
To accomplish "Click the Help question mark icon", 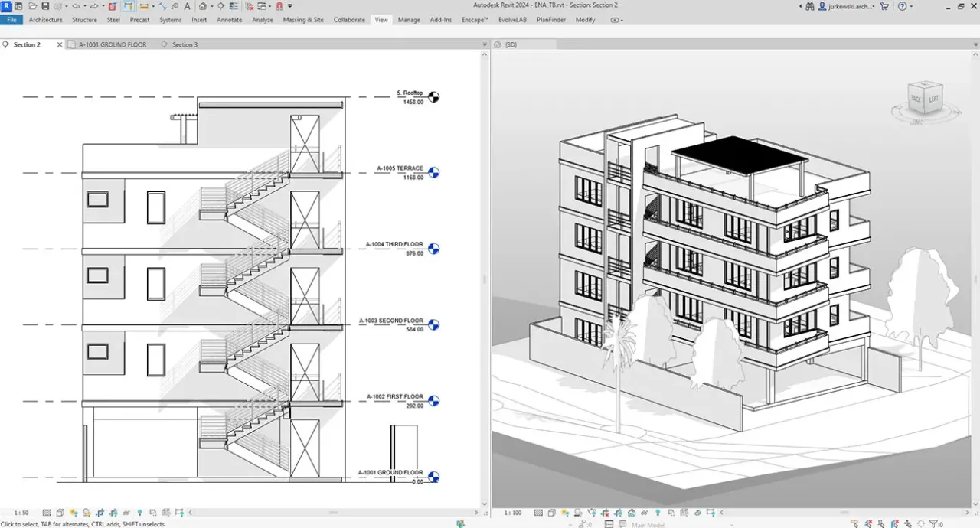I will (903, 6).
